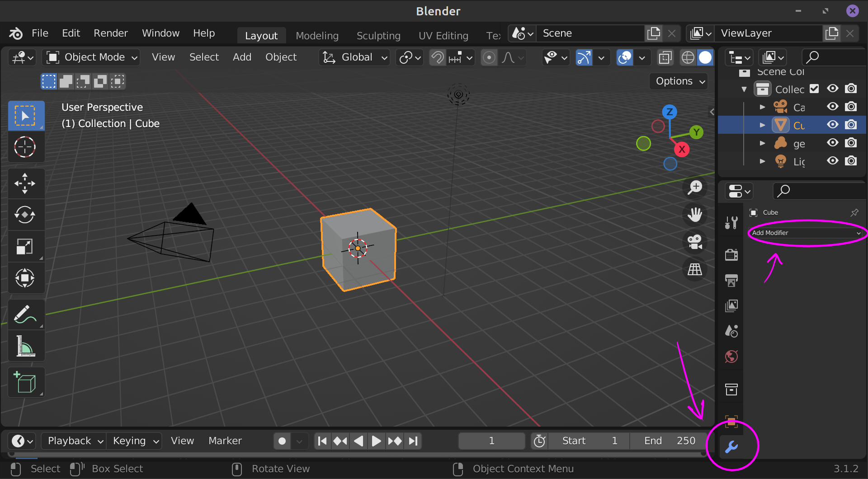Choose the Move tool
Screen dimensions: 868x479
[x=26, y=183]
